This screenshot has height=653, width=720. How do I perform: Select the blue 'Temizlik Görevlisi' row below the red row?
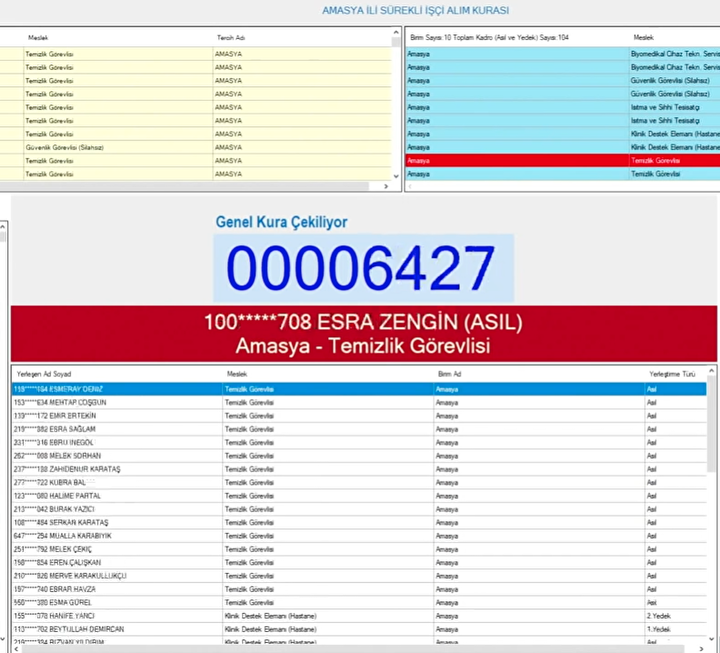click(563, 174)
